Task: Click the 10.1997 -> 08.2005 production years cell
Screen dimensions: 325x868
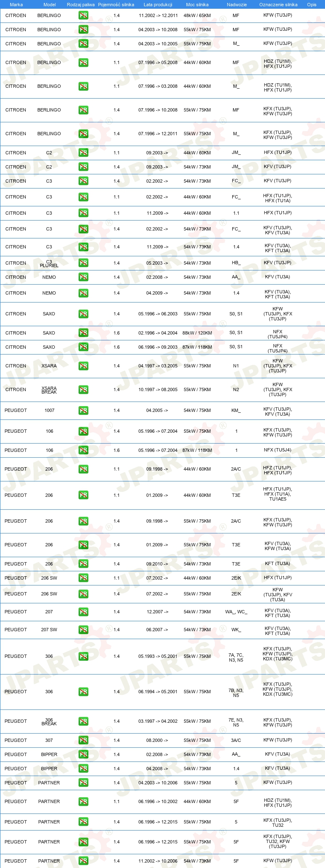Action: click(158, 389)
